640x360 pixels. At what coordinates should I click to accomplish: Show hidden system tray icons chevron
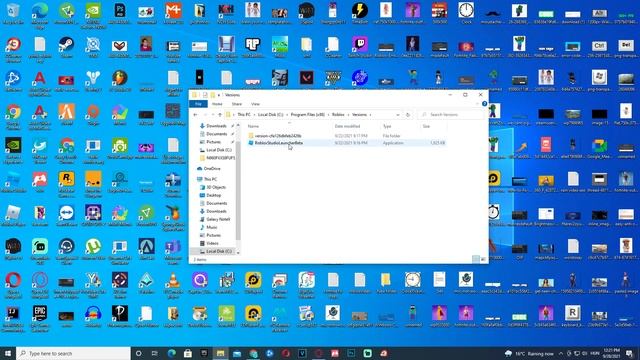click(561, 353)
